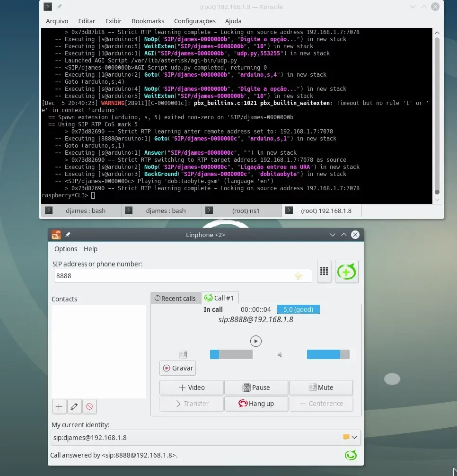Click terminal icon of first djames bash tab
This screenshot has height=476, width=457.
[49, 210]
